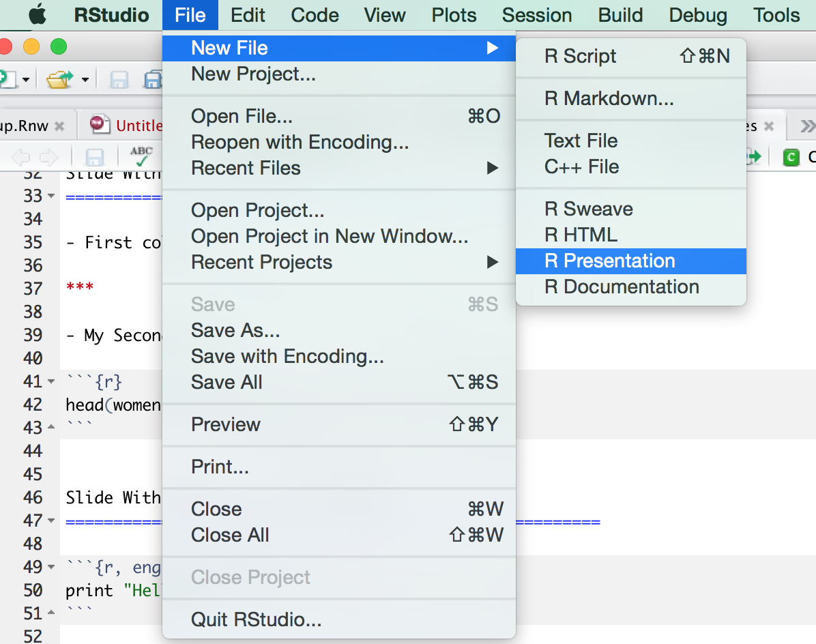Collapse the code fold at line 33
Image resolution: width=816 pixels, height=644 pixels.
51,196
